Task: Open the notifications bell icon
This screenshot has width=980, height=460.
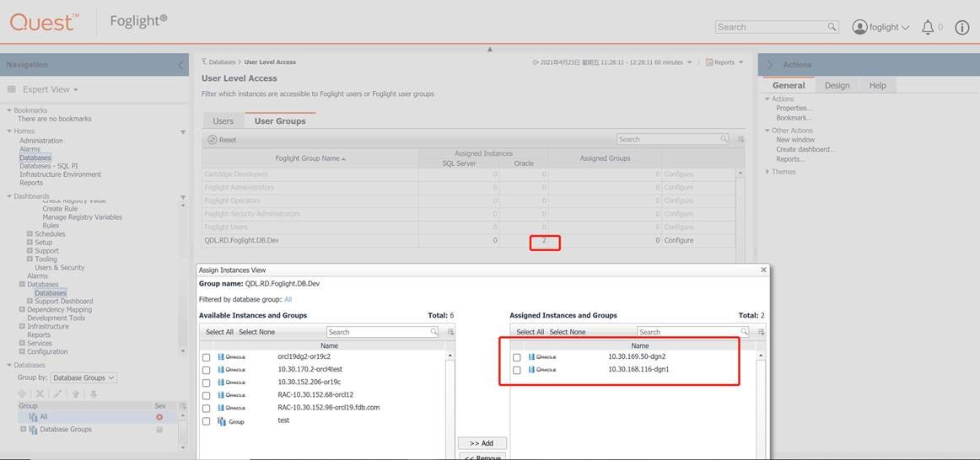Action: (928, 27)
